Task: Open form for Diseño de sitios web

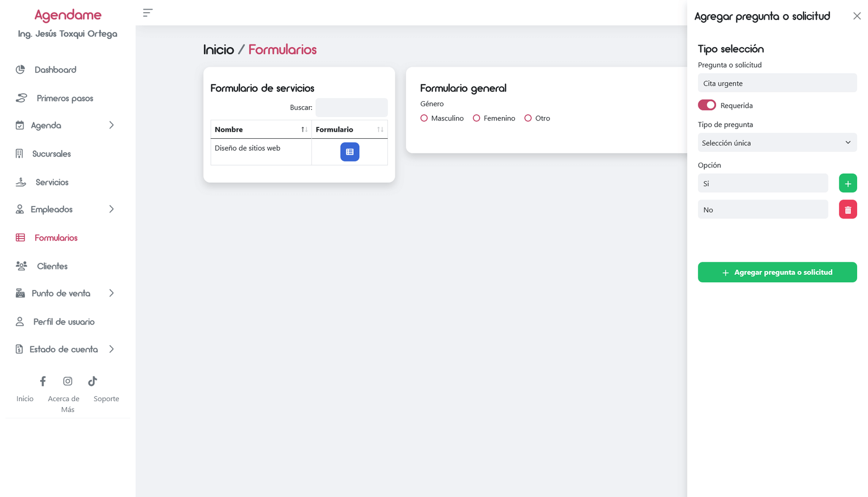Action: tap(349, 152)
